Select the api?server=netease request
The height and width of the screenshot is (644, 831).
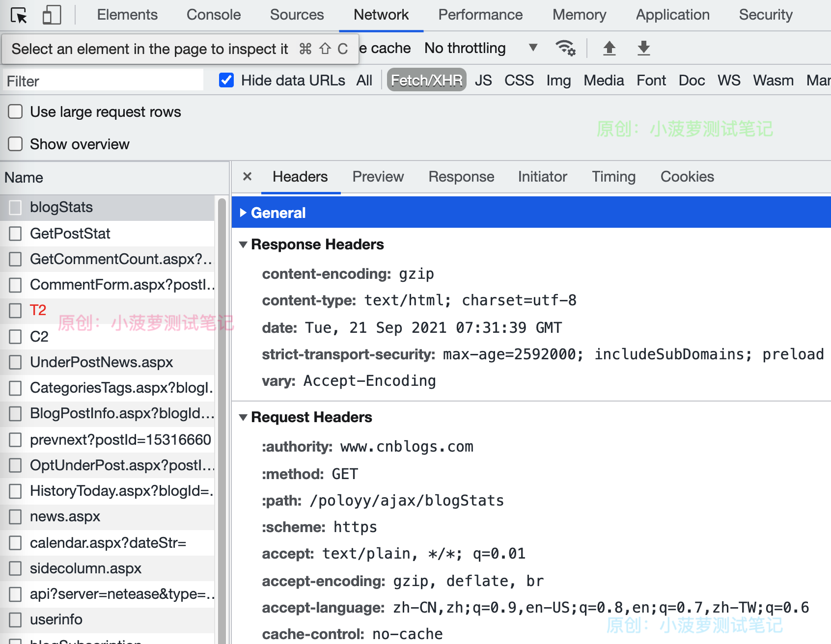coord(107,594)
